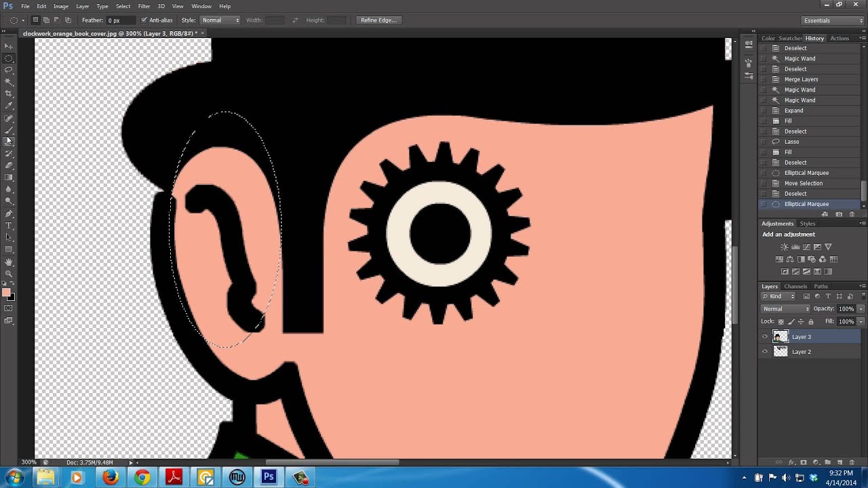Screen dimensions: 868x488
Task: Hide Layer 3 using its eye icon
Action: coord(765,337)
